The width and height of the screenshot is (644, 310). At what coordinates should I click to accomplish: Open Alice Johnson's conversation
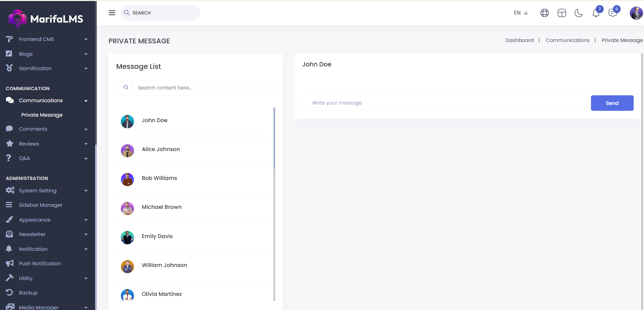point(161,149)
